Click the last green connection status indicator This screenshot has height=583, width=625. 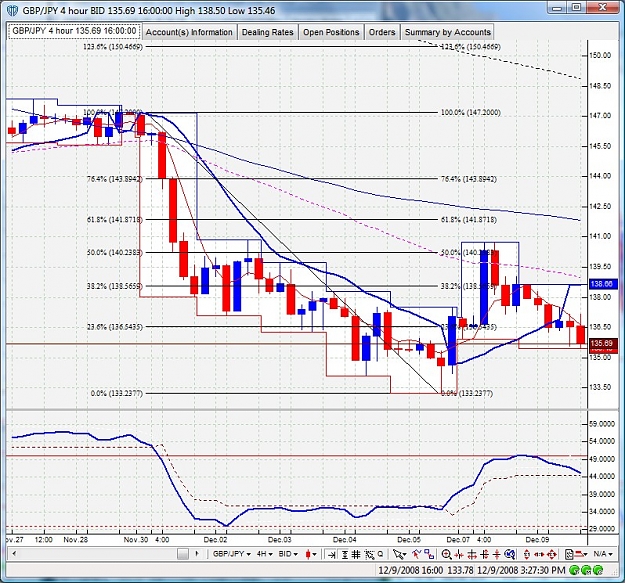click(x=599, y=571)
